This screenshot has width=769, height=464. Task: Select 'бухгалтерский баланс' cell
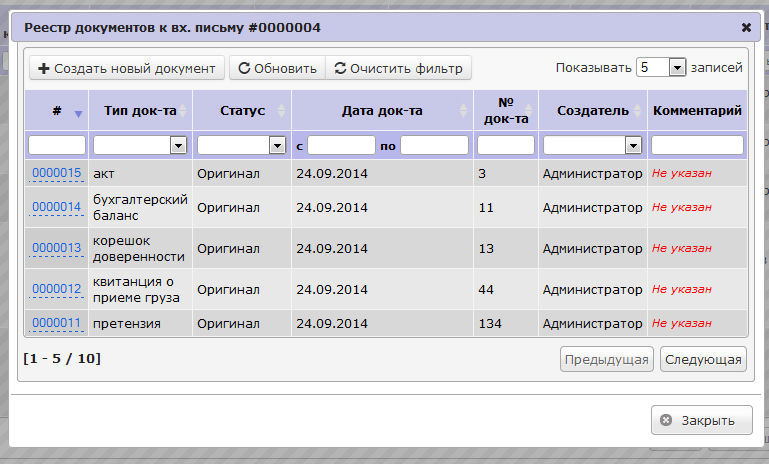[140, 207]
